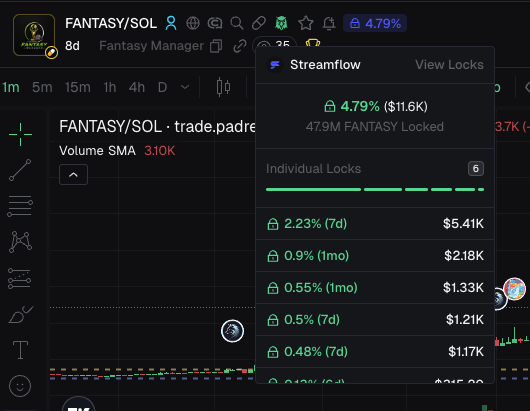Select the 15m timeframe
This screenshot has height=411, width=530.
(78, 88)
